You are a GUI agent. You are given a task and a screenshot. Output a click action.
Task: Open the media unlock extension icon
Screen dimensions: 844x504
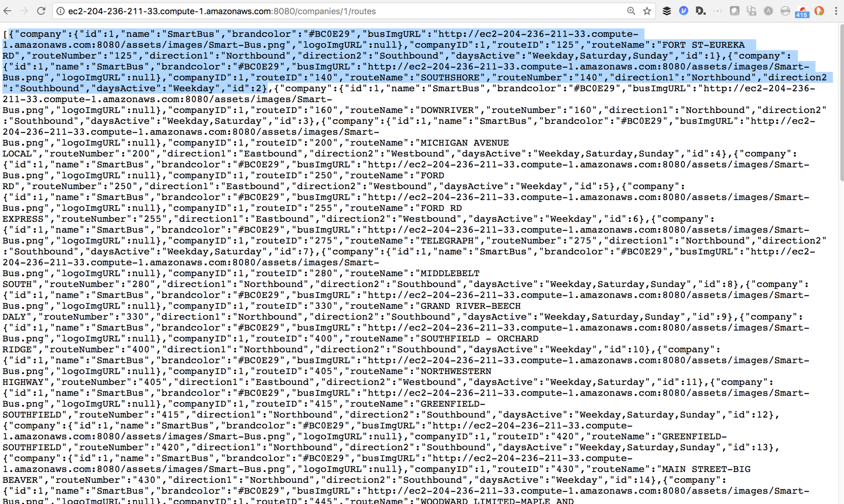pyautogui.click(x=751, y=11)
